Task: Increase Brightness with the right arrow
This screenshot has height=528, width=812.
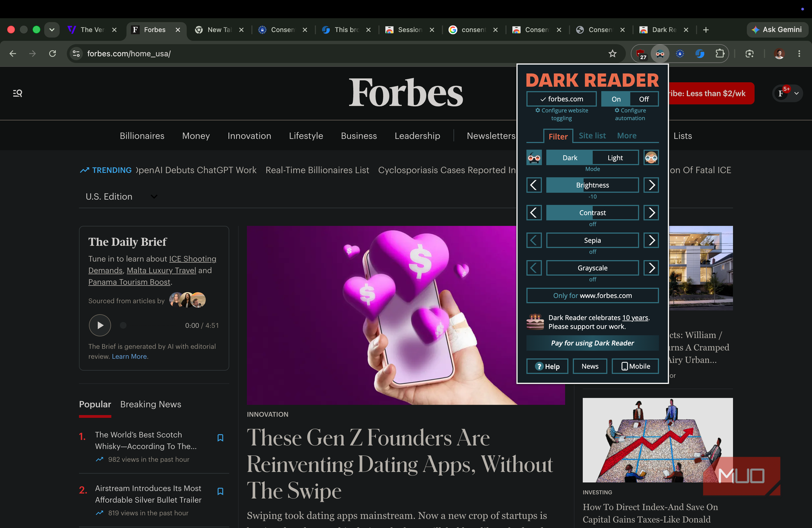Action: coord(651,185)
